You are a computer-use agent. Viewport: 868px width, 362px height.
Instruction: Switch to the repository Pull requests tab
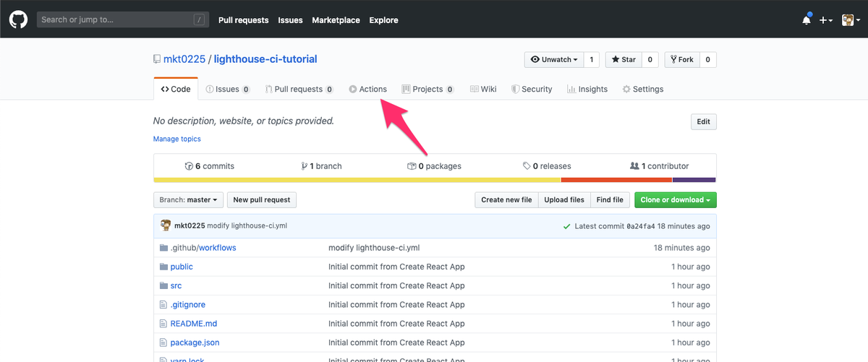point(299,89)
